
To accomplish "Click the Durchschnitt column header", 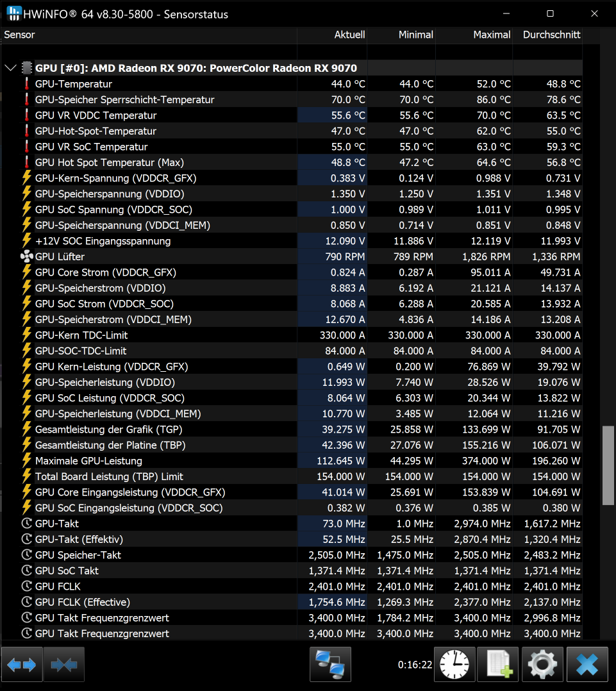I will click(x=547, y=35).
